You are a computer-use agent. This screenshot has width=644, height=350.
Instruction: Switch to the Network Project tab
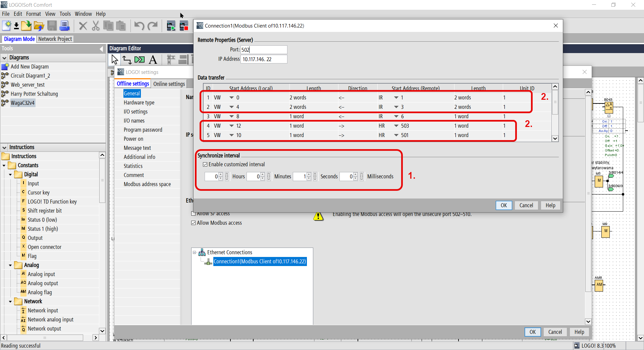tap(55, 39)
